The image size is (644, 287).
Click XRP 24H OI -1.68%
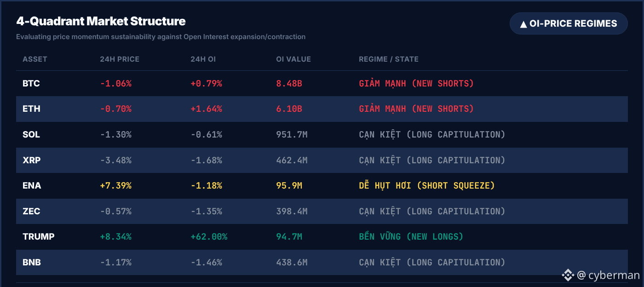click(x=206, y=160)
